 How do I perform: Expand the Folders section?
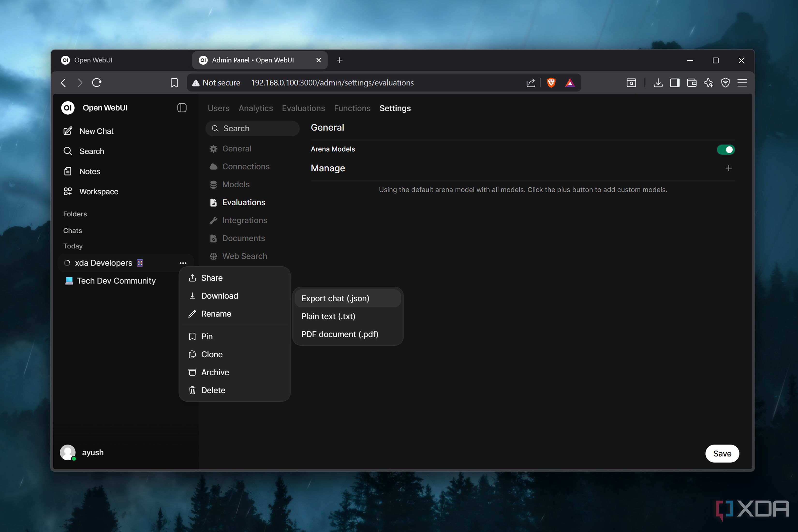[75, 214]
